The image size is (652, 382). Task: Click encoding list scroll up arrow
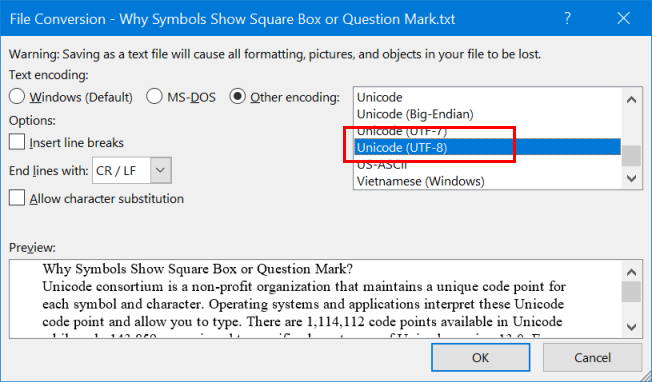(631, 100)
